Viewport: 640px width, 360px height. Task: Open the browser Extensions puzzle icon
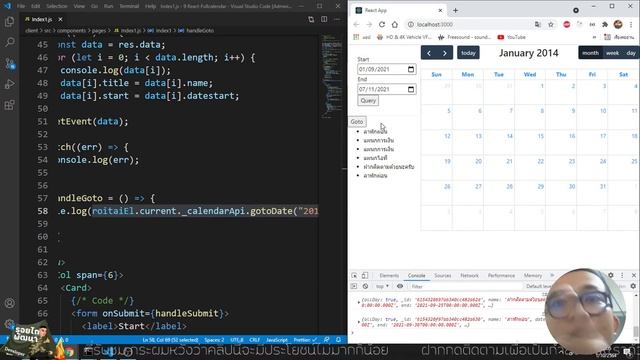pos(605,24)
